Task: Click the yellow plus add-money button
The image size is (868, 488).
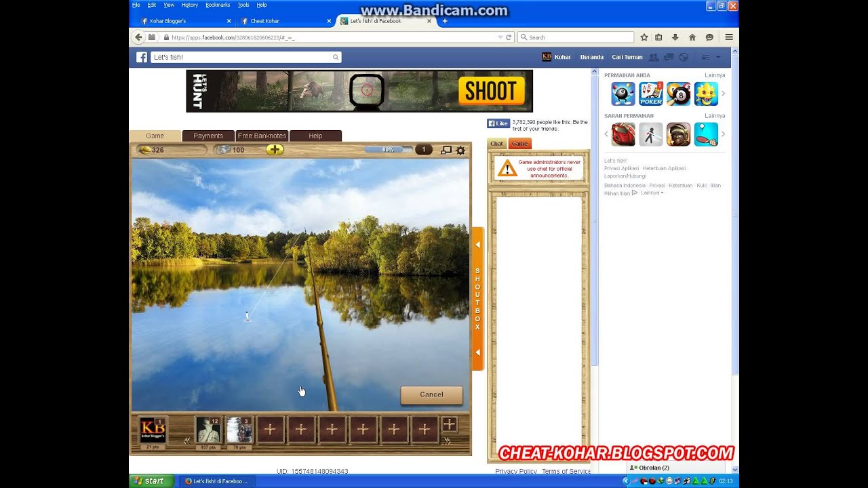Action: click(275, 150)
